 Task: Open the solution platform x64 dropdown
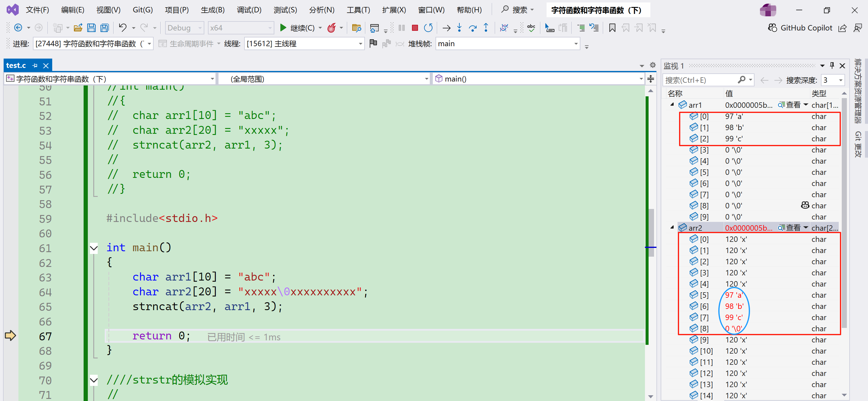click(x=270, y=28)
